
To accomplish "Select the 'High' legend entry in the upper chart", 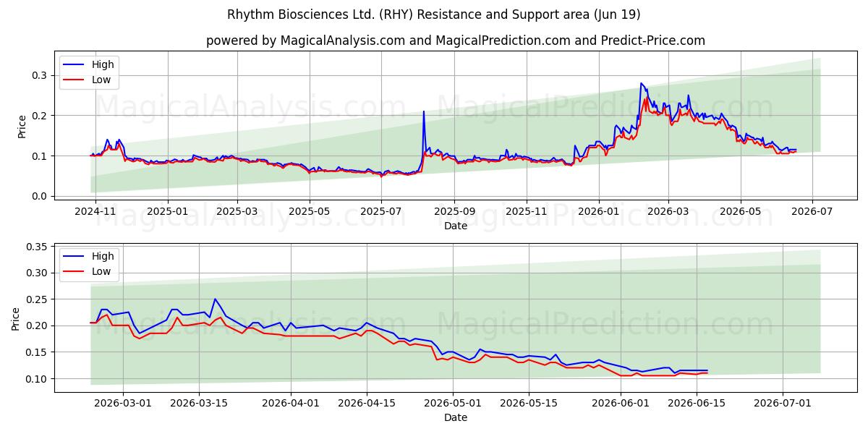I will (103, 64).
